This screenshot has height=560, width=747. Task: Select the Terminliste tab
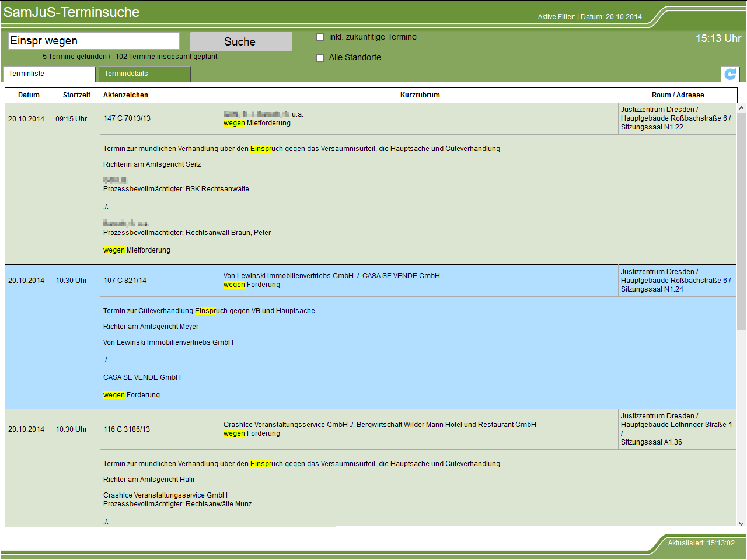[49, 73]
